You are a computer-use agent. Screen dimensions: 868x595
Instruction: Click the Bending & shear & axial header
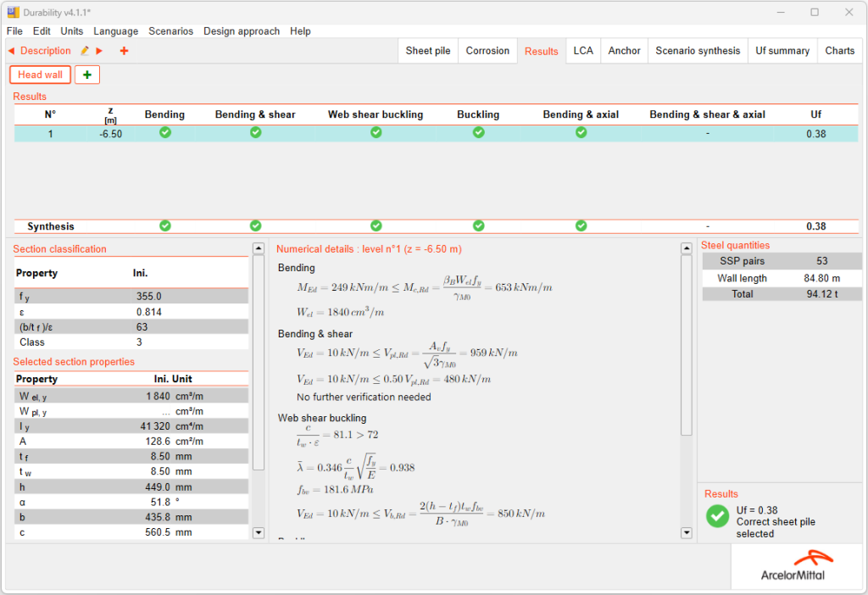(x=707, y=114)
